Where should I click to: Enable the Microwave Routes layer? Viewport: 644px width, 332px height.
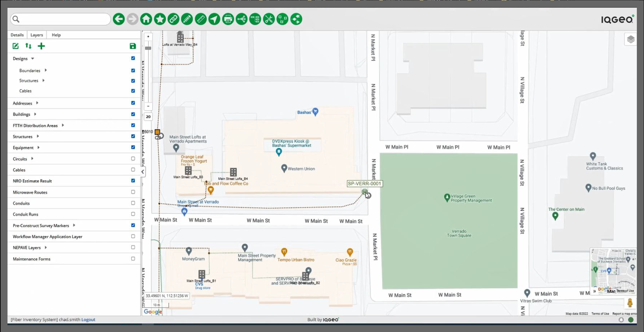coord(133,192)
